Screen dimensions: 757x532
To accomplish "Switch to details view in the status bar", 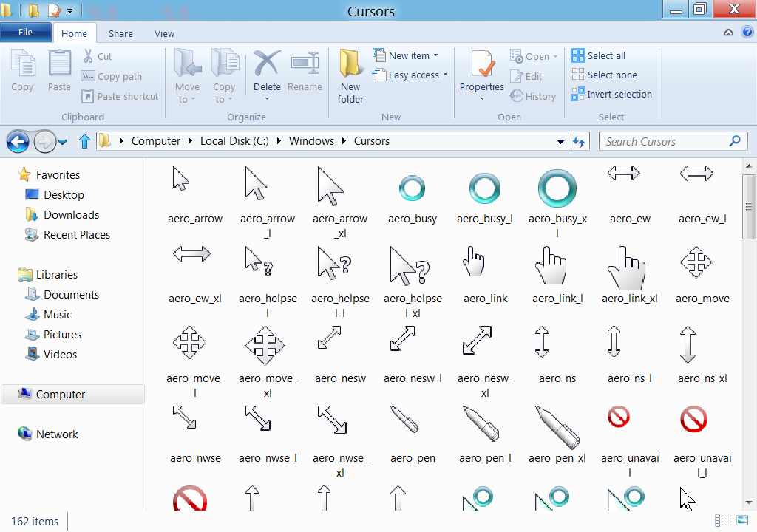I will point(722,520).
